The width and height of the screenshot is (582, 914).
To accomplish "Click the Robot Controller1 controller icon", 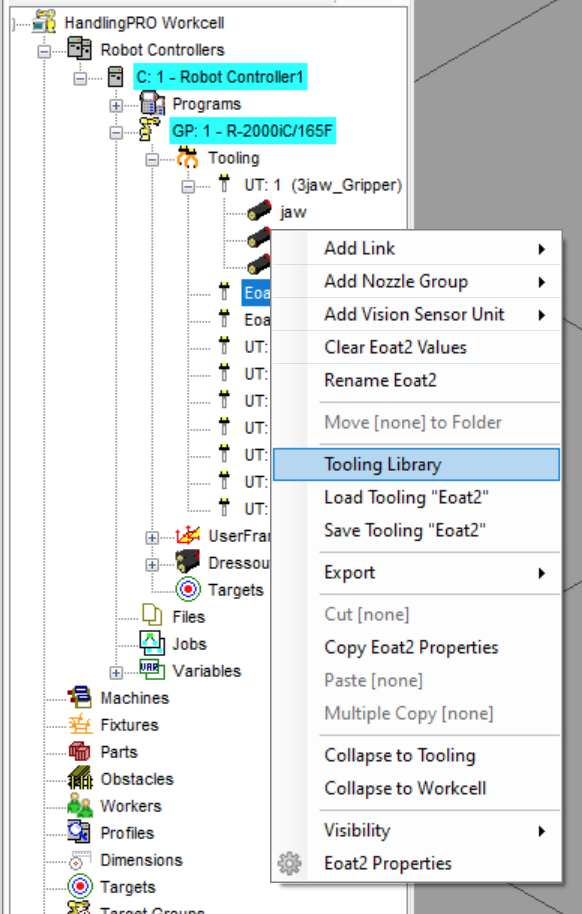I will (x=115, y=76).
